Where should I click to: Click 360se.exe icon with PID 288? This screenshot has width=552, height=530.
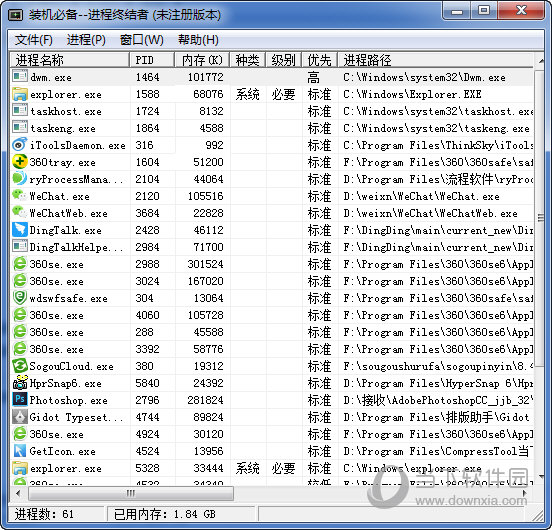click(20, 332)
